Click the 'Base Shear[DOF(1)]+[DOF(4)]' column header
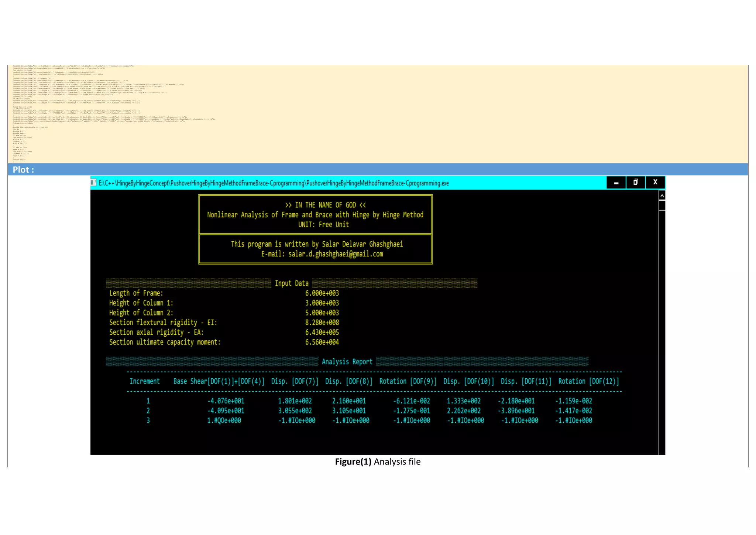This screenshot has height=535, width=756. point(219,381)
